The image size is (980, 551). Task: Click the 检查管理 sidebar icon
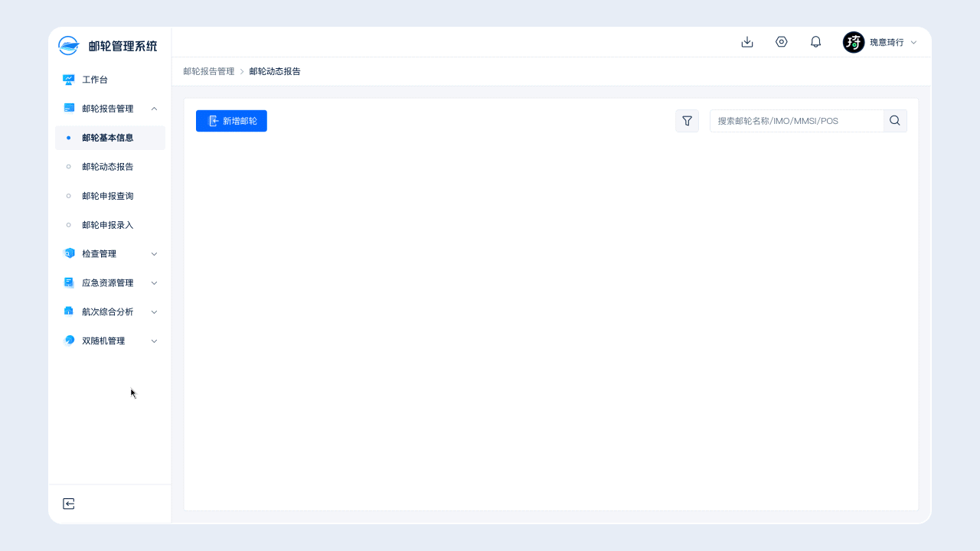69,253
